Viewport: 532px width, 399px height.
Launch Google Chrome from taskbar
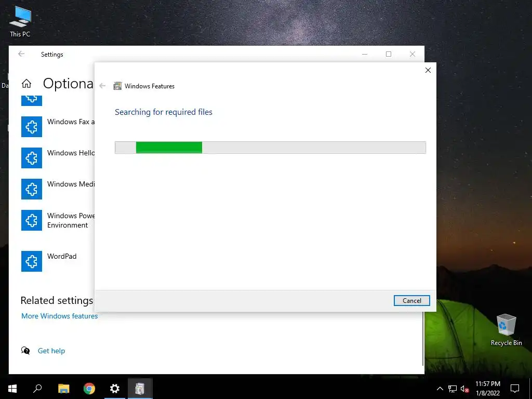pos(89,389)
